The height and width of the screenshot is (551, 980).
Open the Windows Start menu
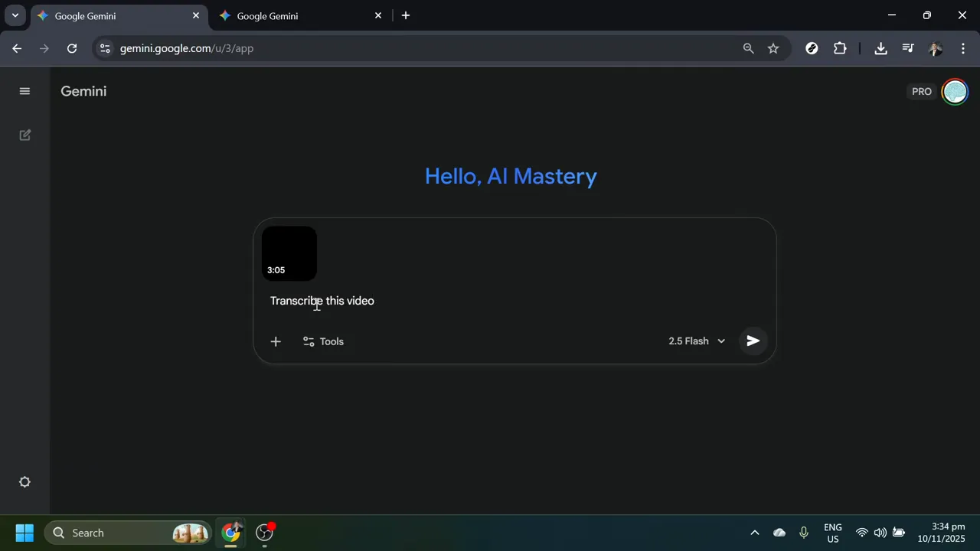coord(24,533)
